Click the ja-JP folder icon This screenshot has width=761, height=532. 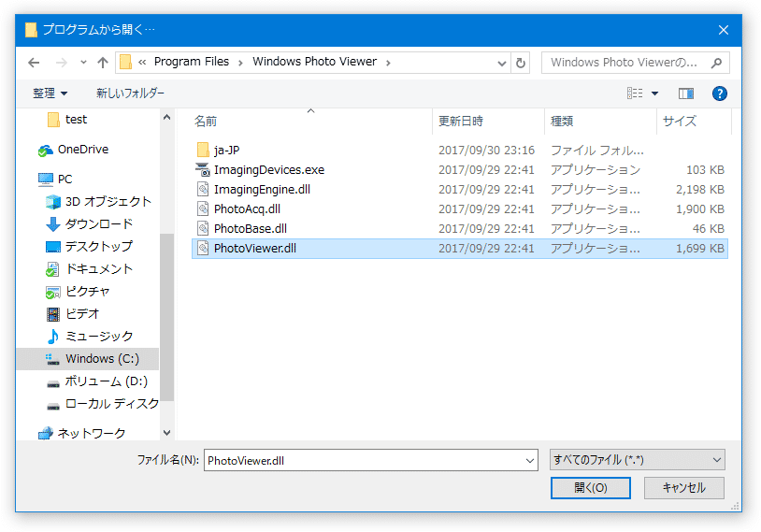(x=203, y=150)
